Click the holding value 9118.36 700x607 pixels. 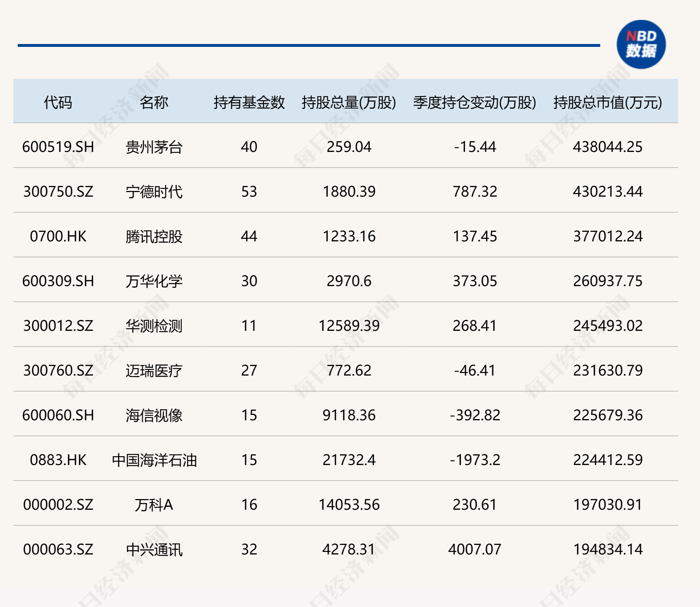[349, 415]
